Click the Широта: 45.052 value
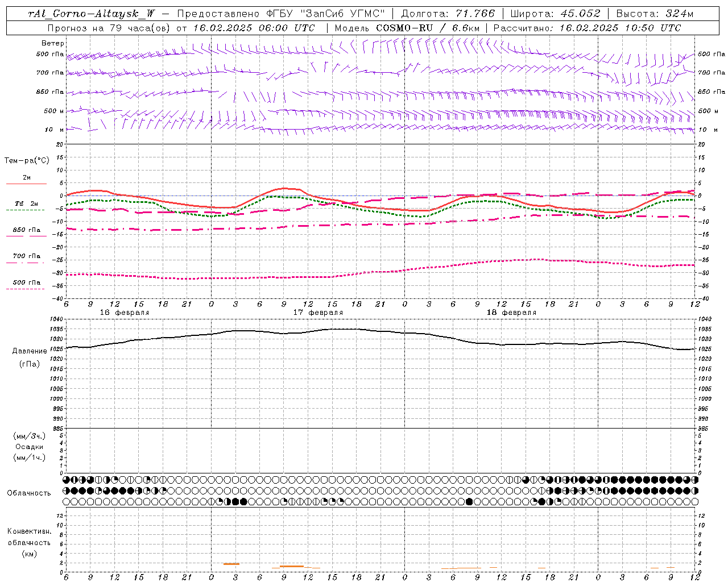The image size is (728, 582). [556, 14]
